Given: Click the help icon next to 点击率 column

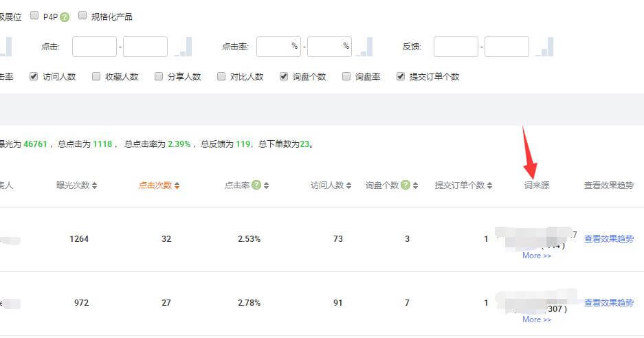Looking at the screenshot, I should coord(256,185).
